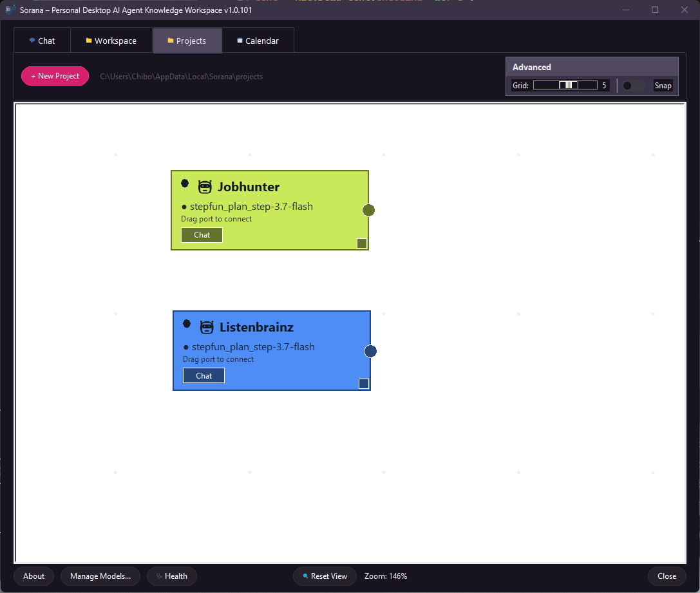Open Chat for the Listenbrainz node
The height and width of the screenshot is (593, 700).
click(203, 376)
